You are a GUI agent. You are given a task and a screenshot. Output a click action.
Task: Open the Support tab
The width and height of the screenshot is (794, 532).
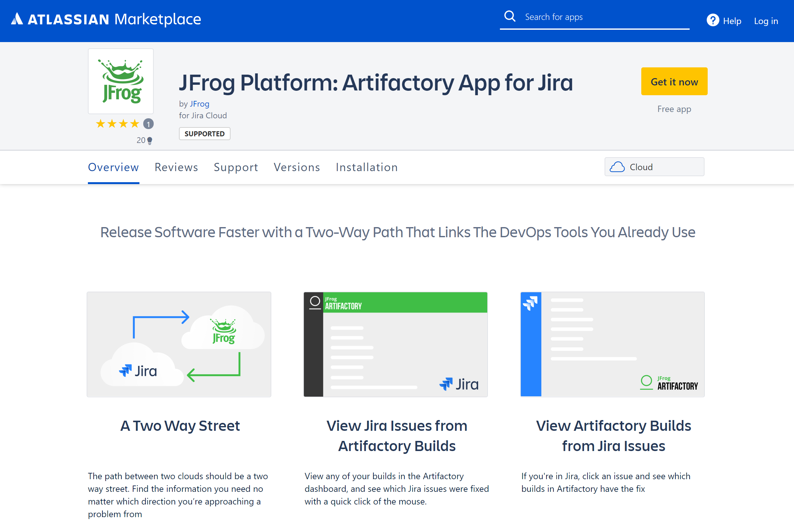(236, 167)
